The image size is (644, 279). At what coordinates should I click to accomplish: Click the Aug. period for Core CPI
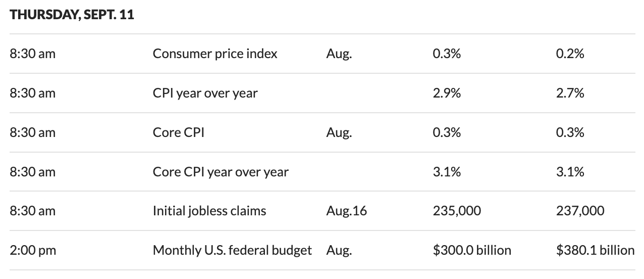click(339, 132)
